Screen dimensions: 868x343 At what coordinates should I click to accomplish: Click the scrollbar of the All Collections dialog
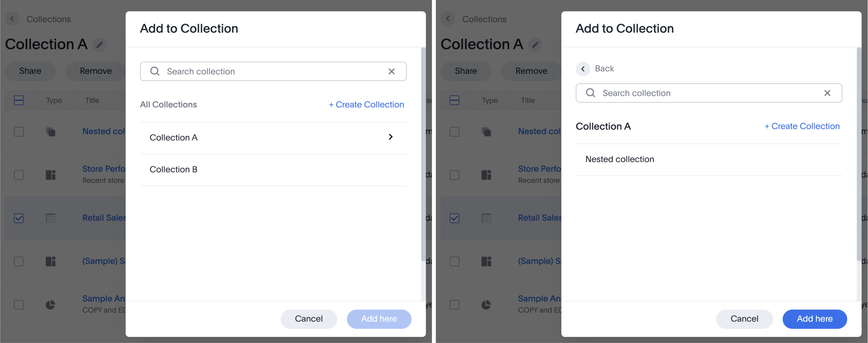pyautogui.click(x=423, y=155)
